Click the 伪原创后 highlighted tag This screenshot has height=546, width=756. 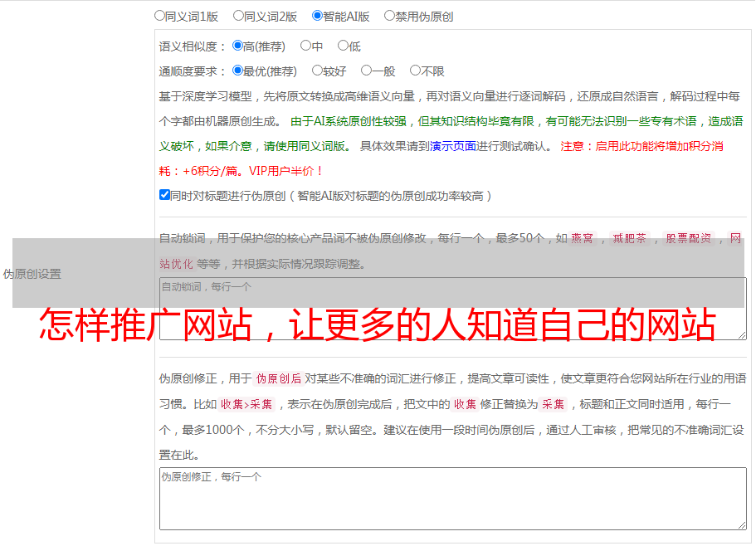(x=278, y=378)
